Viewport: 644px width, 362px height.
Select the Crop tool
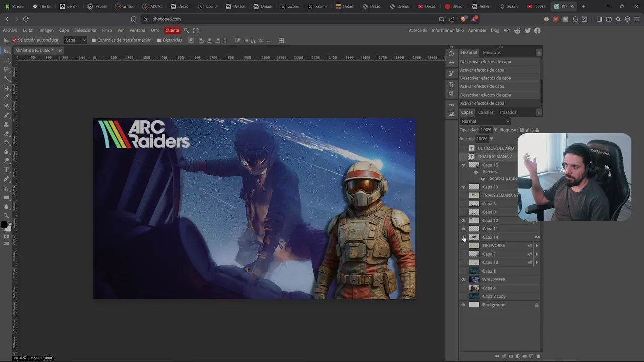[6, 87]
